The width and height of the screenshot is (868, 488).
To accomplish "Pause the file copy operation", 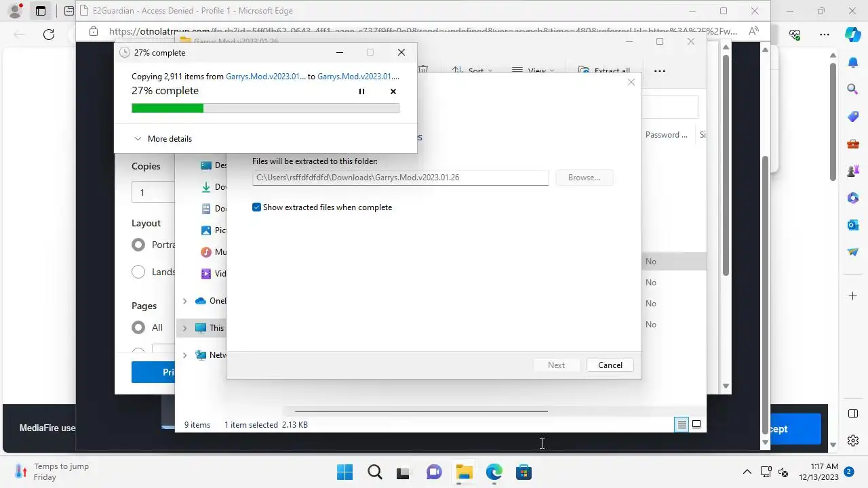I will click(361, 91).
